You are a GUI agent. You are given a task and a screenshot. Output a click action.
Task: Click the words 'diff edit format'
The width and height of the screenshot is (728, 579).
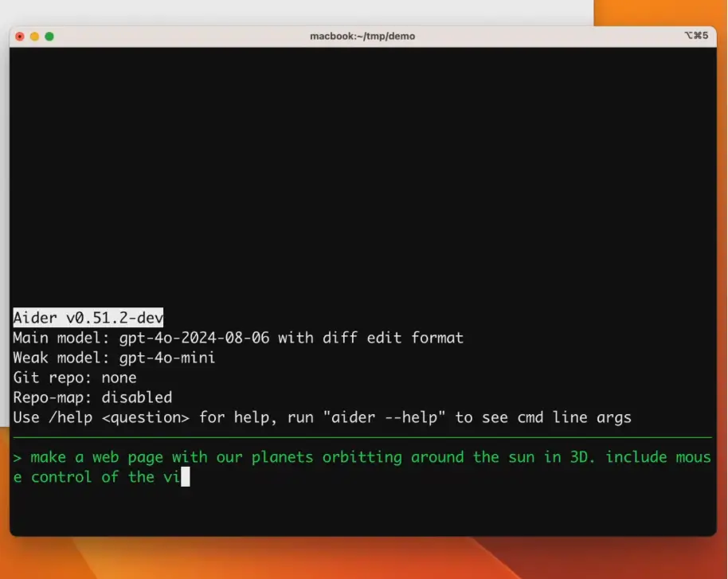[x=393, y=338]
